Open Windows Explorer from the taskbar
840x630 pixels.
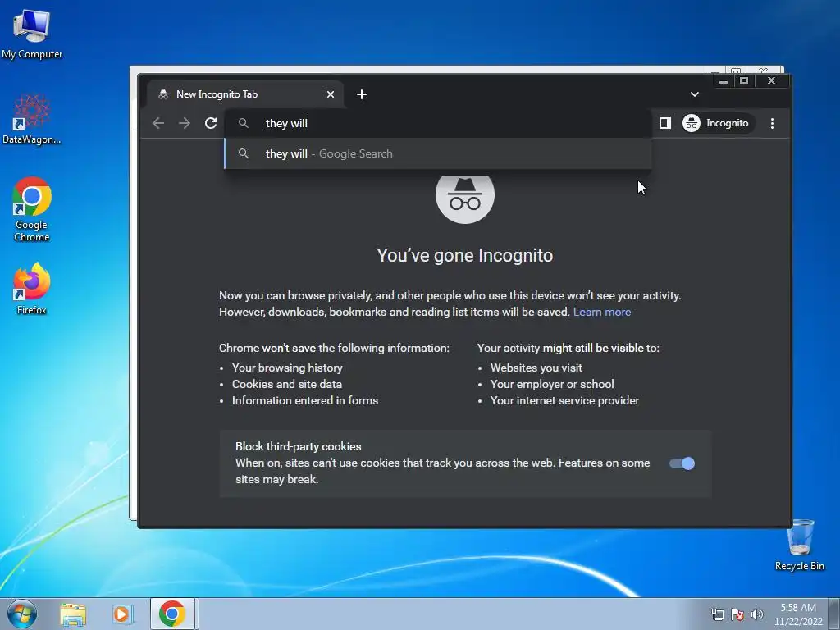click(73, 614)
